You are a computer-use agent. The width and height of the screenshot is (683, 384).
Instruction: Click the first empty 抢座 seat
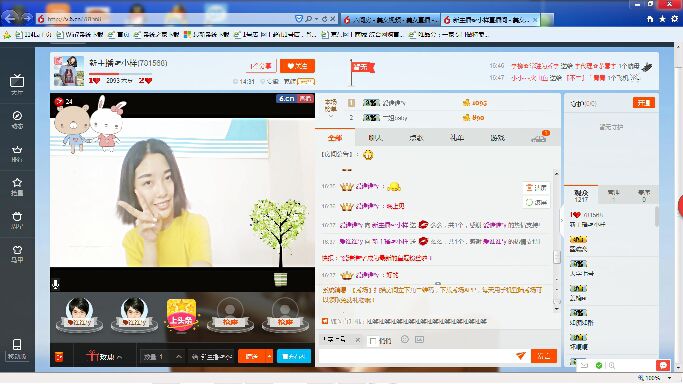click(230, 315)
